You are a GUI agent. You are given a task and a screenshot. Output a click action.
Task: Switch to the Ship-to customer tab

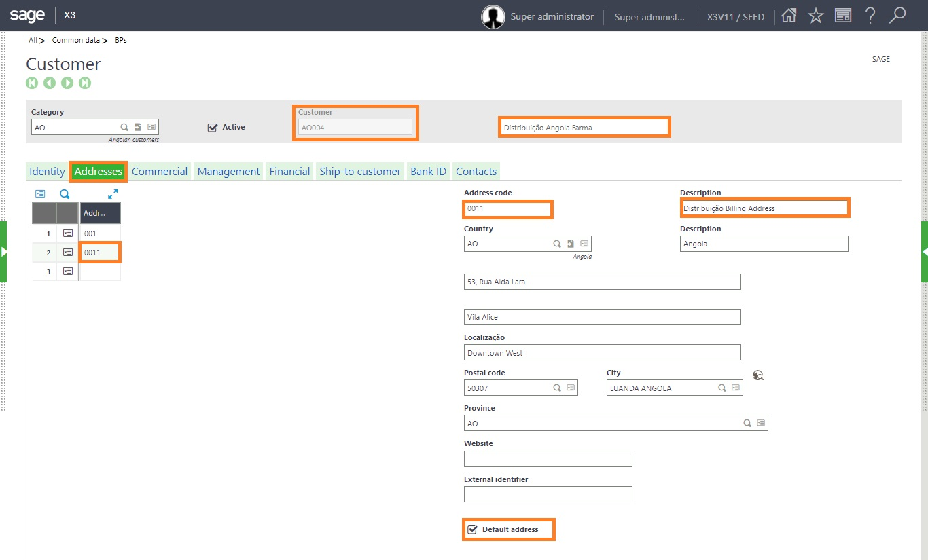[360, 172]
